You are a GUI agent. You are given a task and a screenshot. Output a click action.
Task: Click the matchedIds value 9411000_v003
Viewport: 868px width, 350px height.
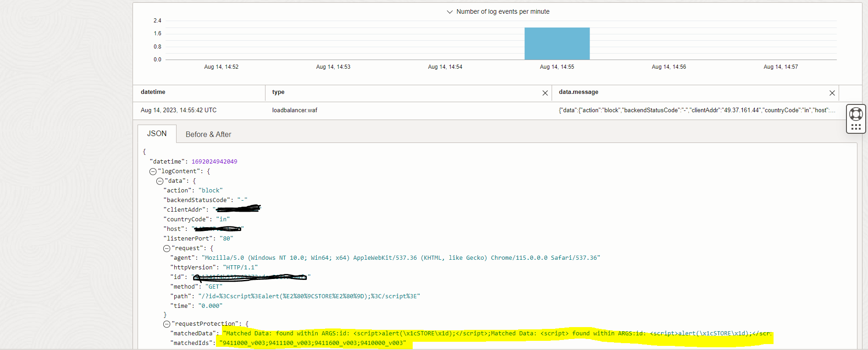[x=313, y=343]
